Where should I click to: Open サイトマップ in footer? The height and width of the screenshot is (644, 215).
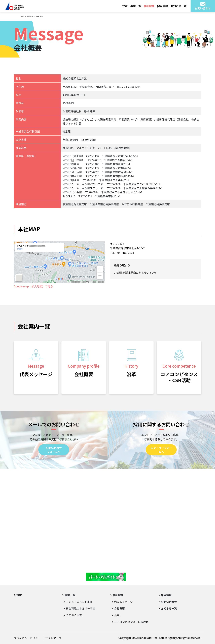point(53,638)
